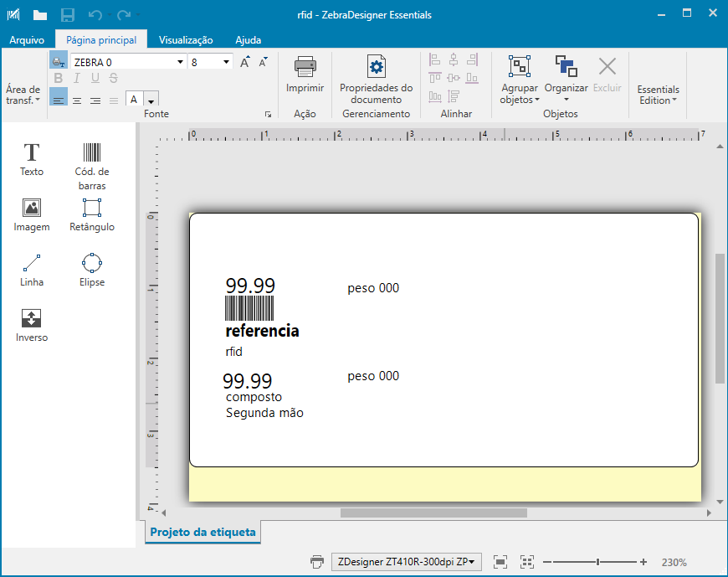728x577 pixels.
Task: Click the Imprimir printer icon
Action: click(305, 74)
